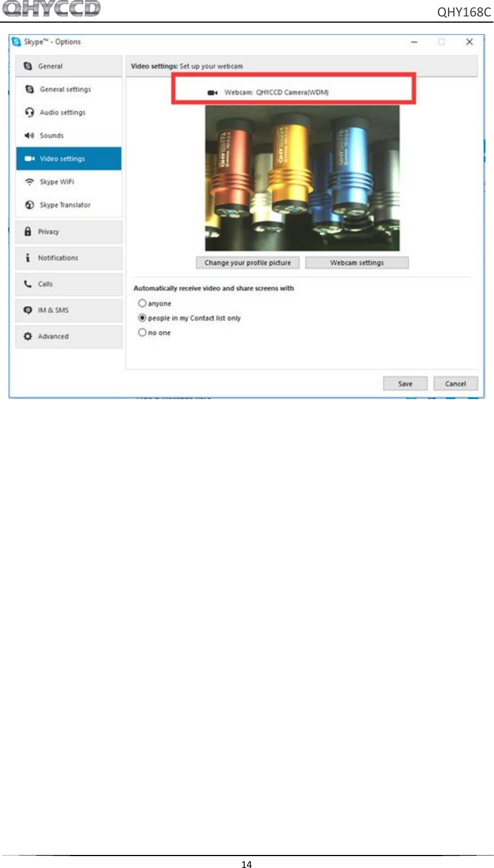Close the Skype Options window
The image size is (494, 868).
pyautogui.click(x=469, y=42)
